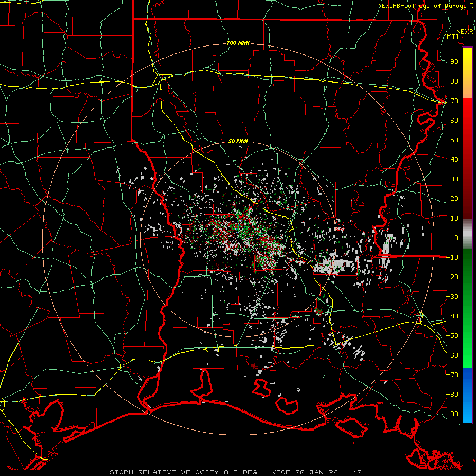Click the bright red band of the color scale
This screenshot has height=476, width=476.
[x=467, y=111]
